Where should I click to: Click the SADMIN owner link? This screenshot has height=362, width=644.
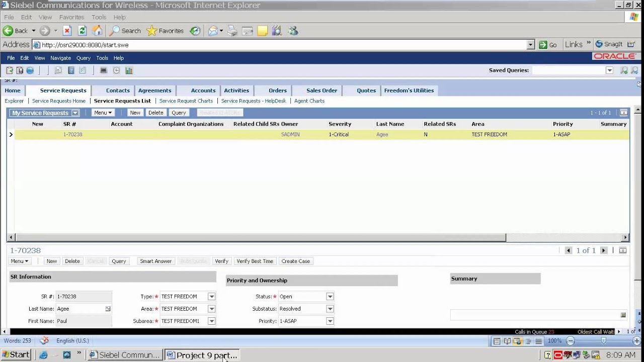[x=290, y=135]
